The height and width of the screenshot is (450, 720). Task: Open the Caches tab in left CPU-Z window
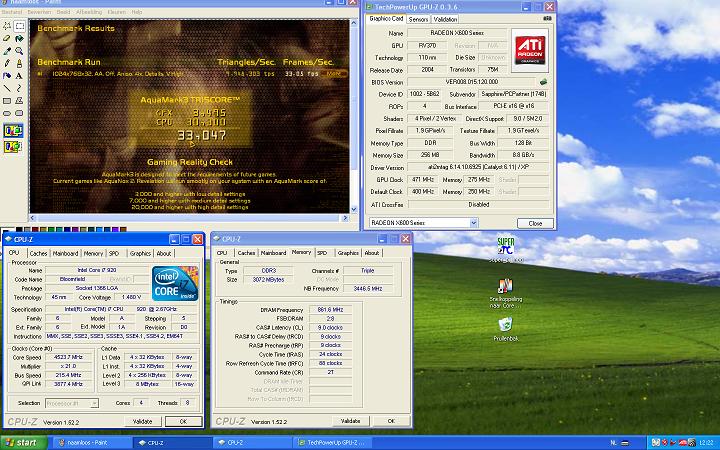tap(38, 253)
